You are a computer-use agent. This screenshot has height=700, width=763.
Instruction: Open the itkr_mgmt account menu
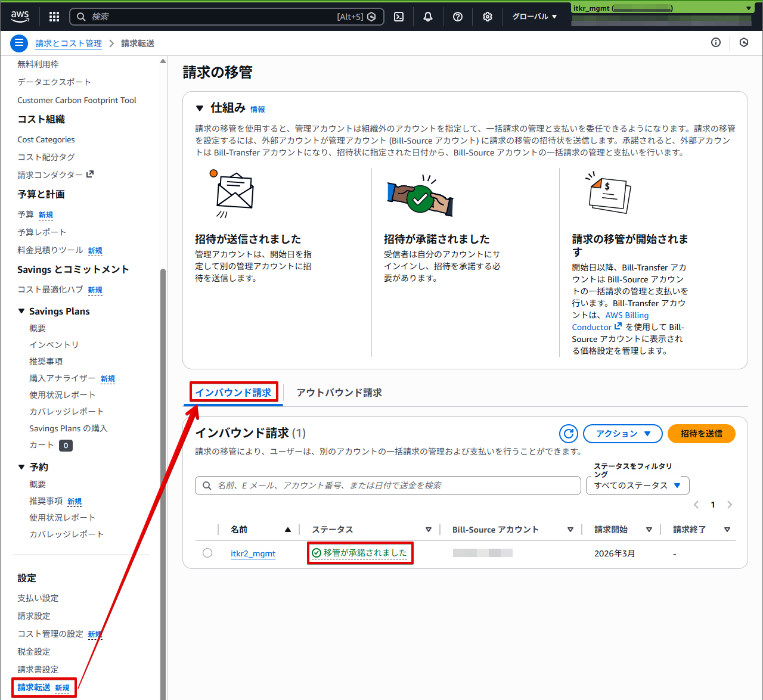click(663, 8)
